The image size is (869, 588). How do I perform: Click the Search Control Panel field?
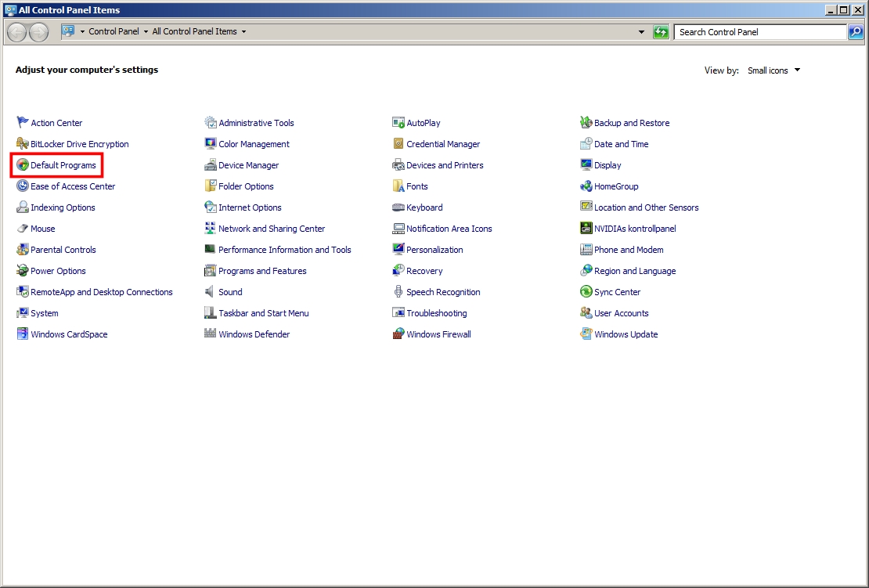[x=760, y=32]
